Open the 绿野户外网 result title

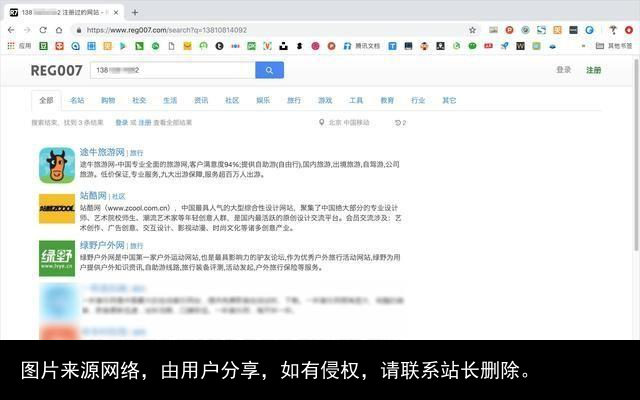[102, 245]
